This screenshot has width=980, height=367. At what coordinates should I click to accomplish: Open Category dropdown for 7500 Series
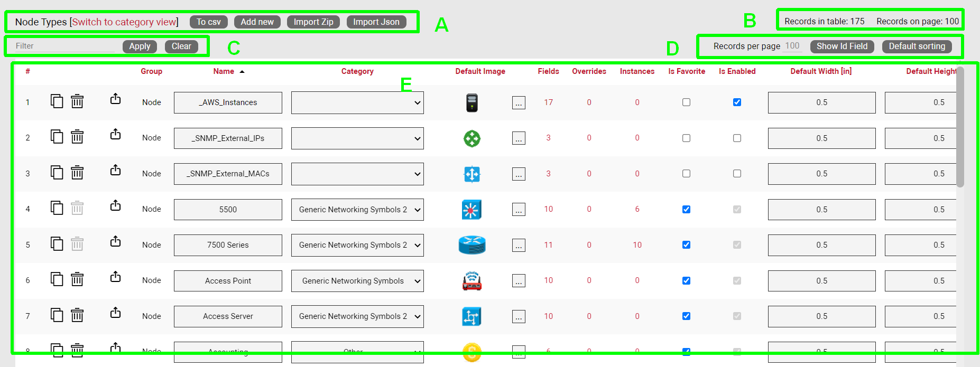pos(357,246)
